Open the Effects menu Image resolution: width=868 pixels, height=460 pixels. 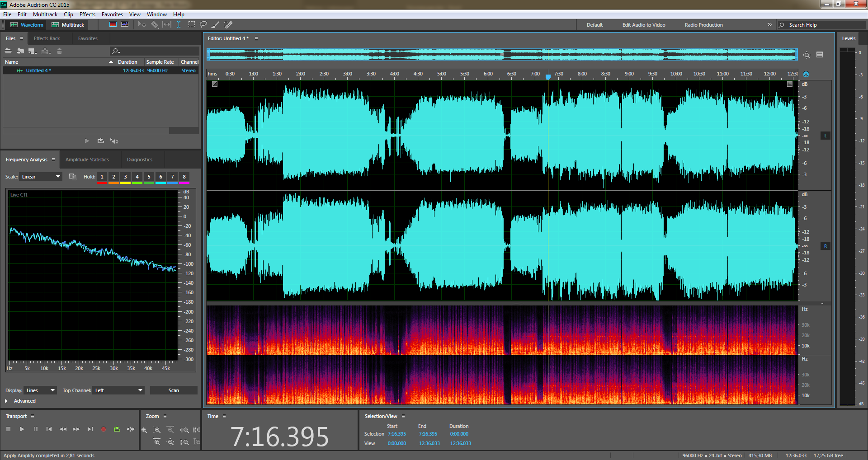[x=87, y=14]
